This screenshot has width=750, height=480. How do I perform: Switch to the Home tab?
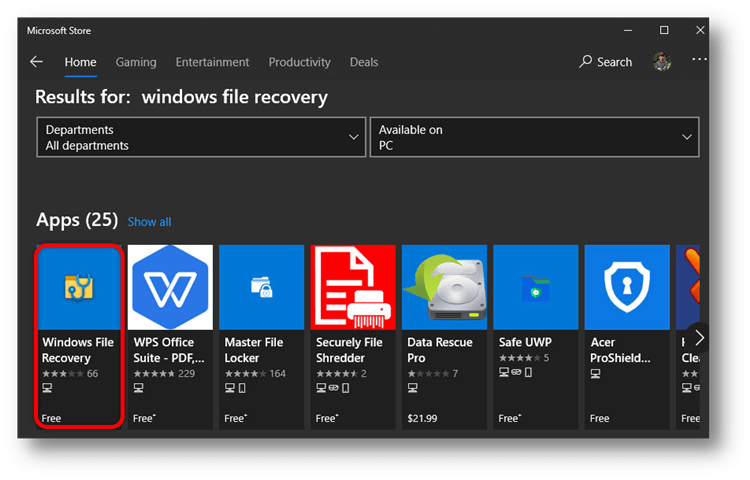click(80, 62)
